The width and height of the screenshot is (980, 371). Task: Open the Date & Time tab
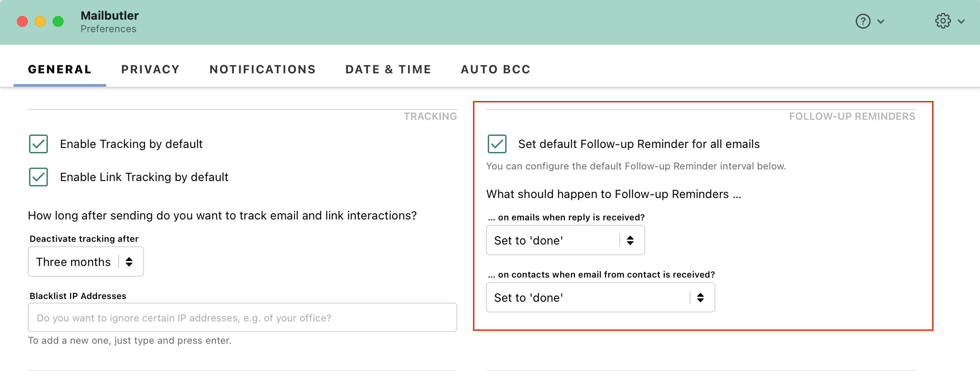click(x=388, y=69)
